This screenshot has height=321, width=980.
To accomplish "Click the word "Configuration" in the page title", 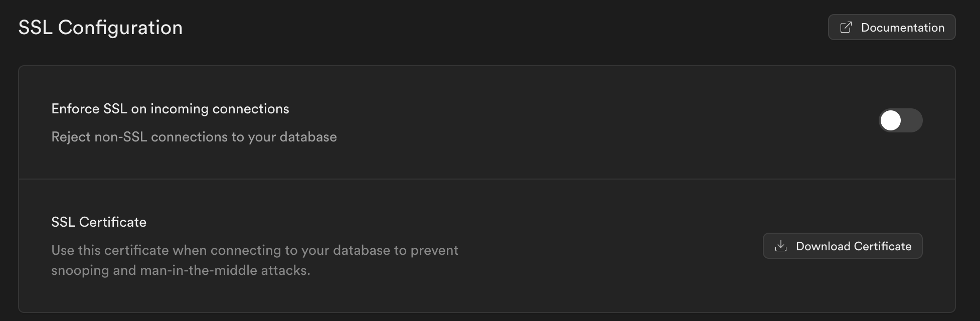I will click(x=120, y=28).
